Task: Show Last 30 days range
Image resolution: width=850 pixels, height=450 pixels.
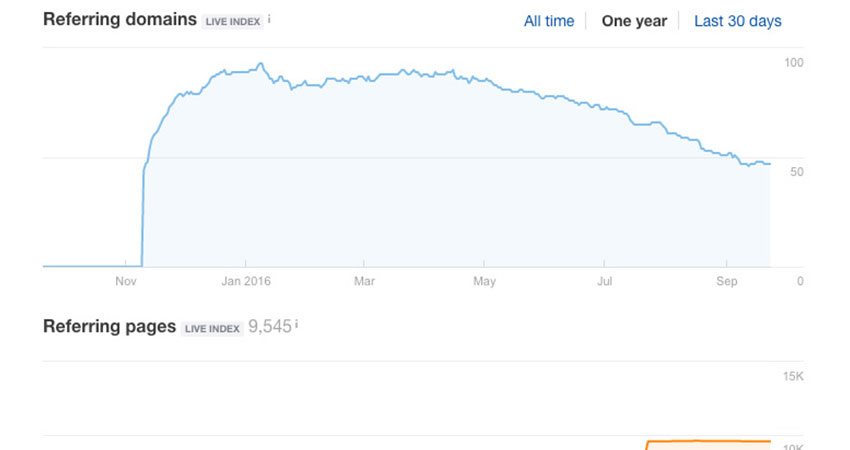Action: coord(738,21)
